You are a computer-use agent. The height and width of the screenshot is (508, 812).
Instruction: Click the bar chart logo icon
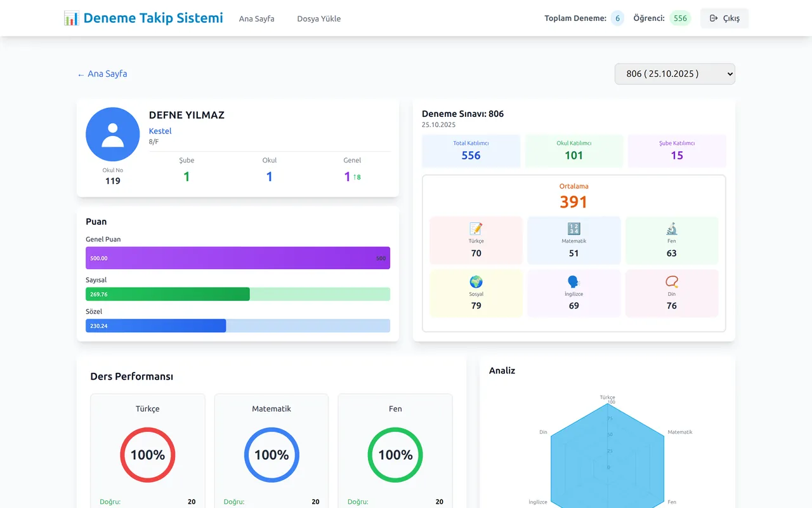point(72,18)
